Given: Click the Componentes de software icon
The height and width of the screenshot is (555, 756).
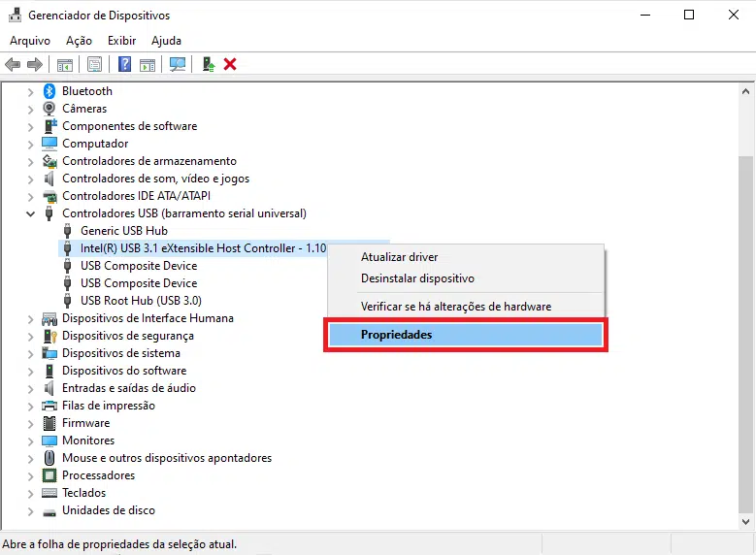Looking at the screenshot, I should point(49,126).
